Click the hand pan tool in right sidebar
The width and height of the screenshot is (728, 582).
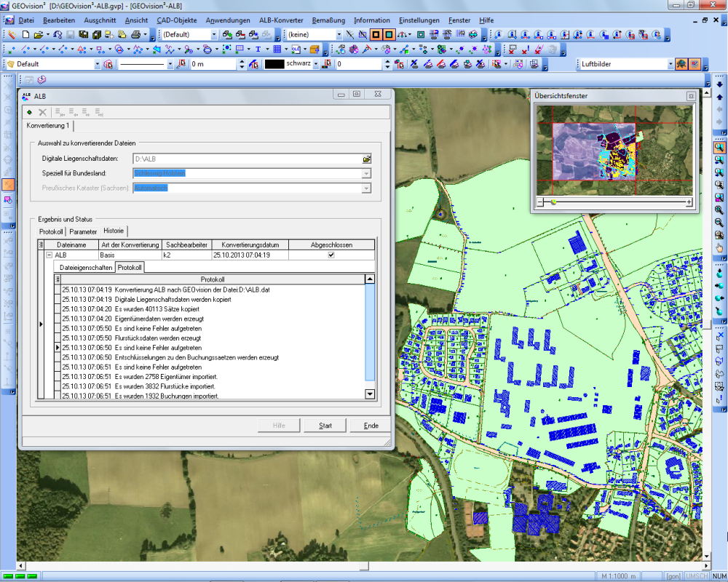click(x=719, y=248)
